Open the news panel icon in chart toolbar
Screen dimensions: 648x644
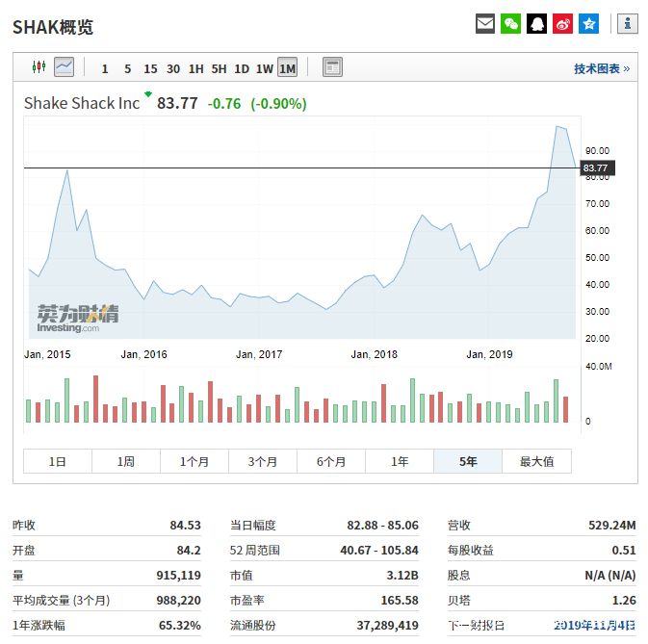332,67
